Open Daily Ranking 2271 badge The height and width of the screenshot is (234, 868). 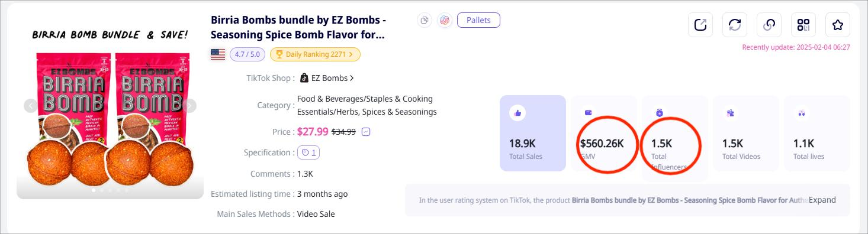315,54
